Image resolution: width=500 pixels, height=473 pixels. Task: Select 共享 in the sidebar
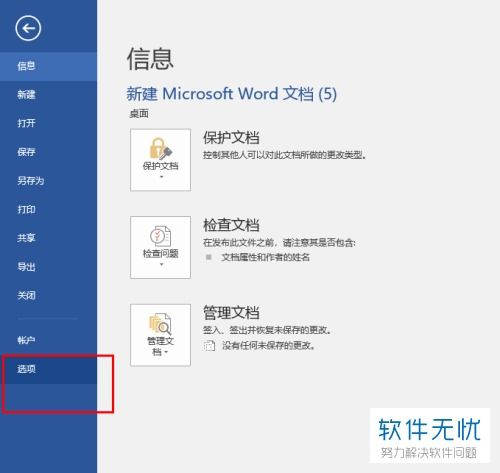(x=48, y=238)
